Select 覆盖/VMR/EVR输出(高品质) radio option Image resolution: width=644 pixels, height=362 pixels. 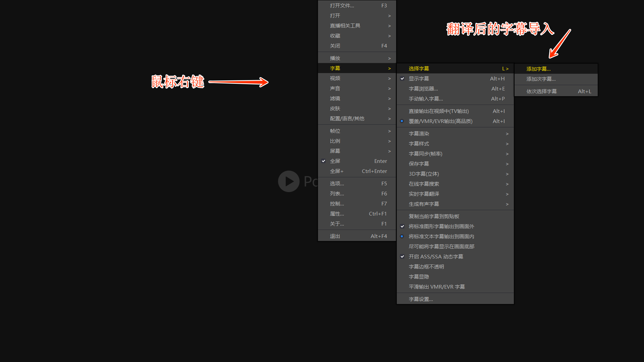point(440,121)
